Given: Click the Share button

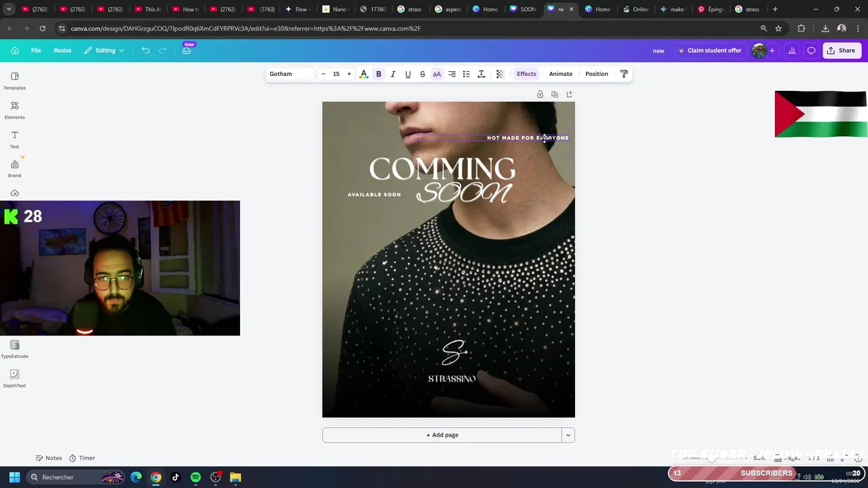Looking at the screenshot, I should [x=841, y=50].
